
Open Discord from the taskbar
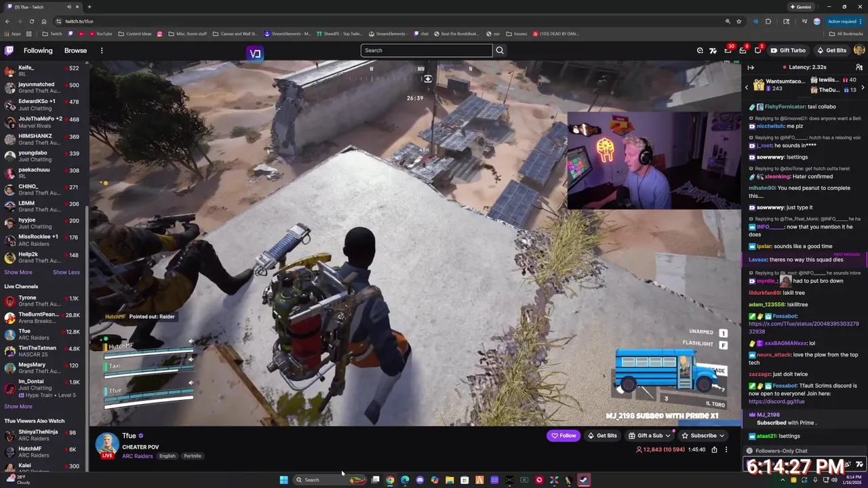coord(420,480)
